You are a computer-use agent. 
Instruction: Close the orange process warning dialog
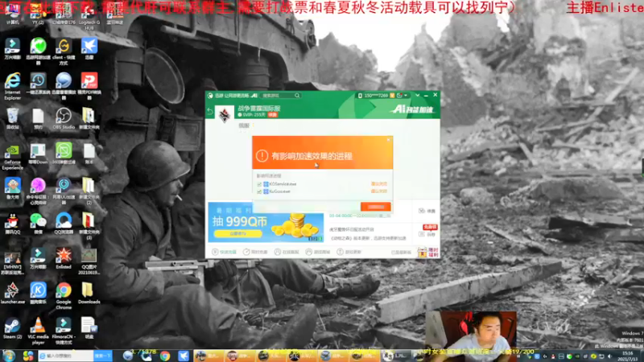[389, 140]
